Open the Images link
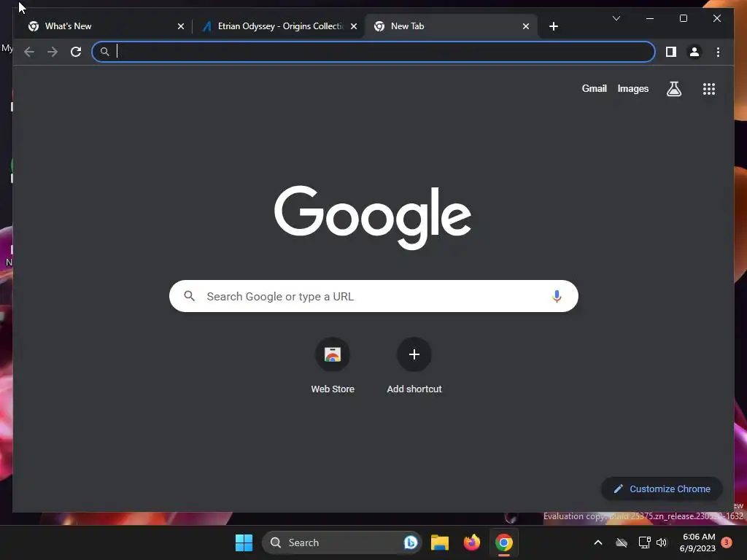This screenshot has height=560, width=747. pos(632,88)
